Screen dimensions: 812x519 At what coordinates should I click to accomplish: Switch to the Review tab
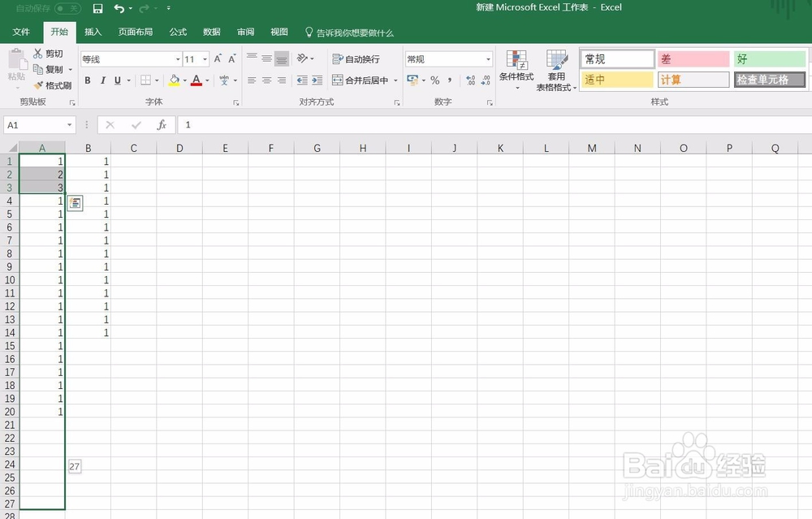245,32
